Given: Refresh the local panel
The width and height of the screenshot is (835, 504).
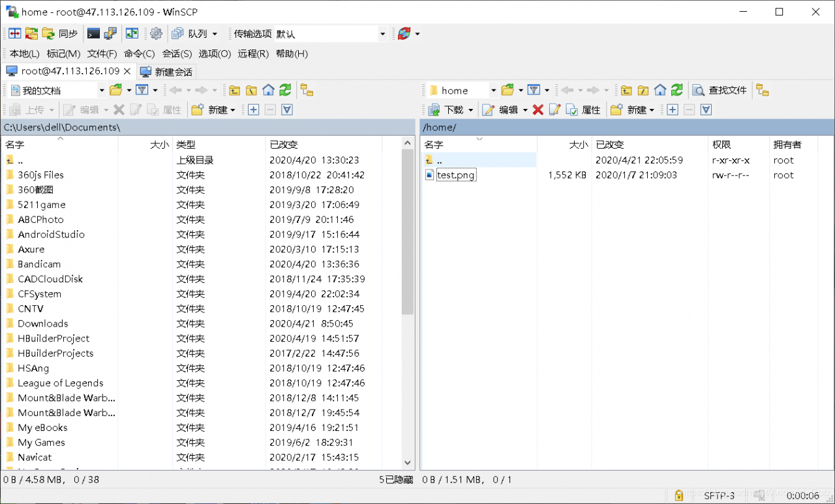Looking at the screenshot, I should point(286,90).
